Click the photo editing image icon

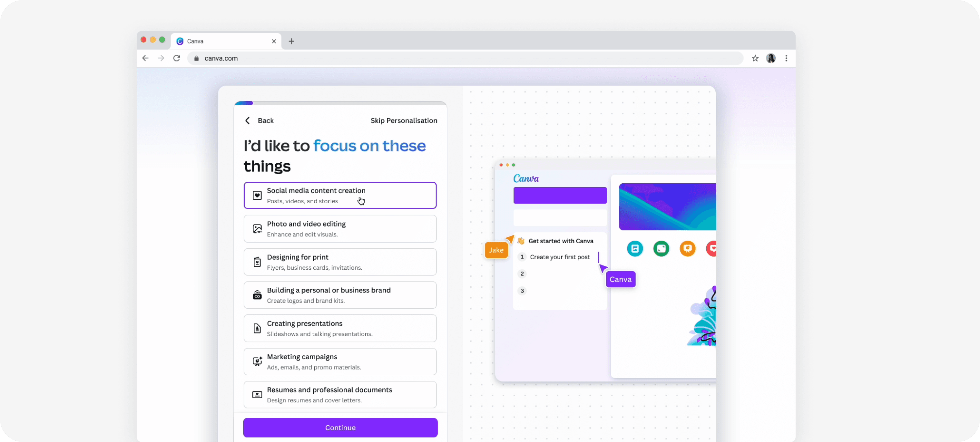(257, 229)
